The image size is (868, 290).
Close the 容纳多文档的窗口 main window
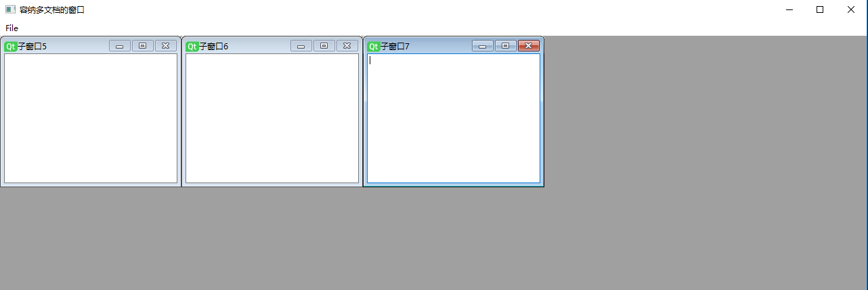tap(851, 9)
